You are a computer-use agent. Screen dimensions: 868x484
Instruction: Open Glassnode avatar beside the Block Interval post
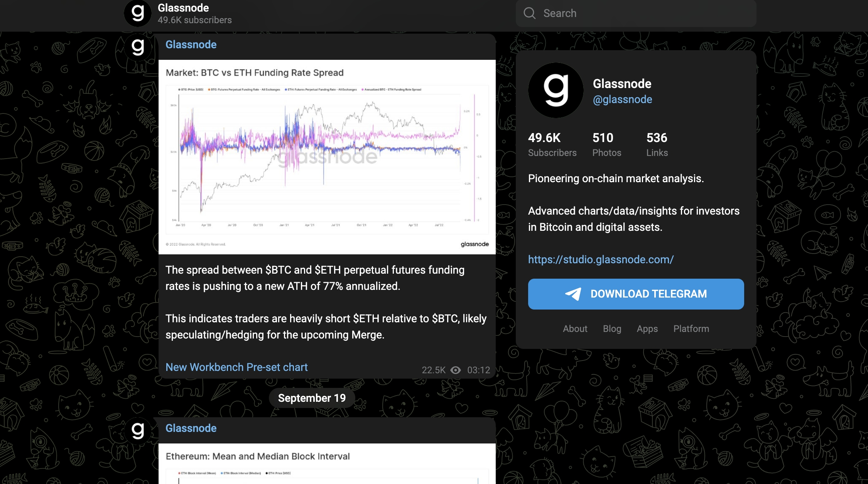138,431
